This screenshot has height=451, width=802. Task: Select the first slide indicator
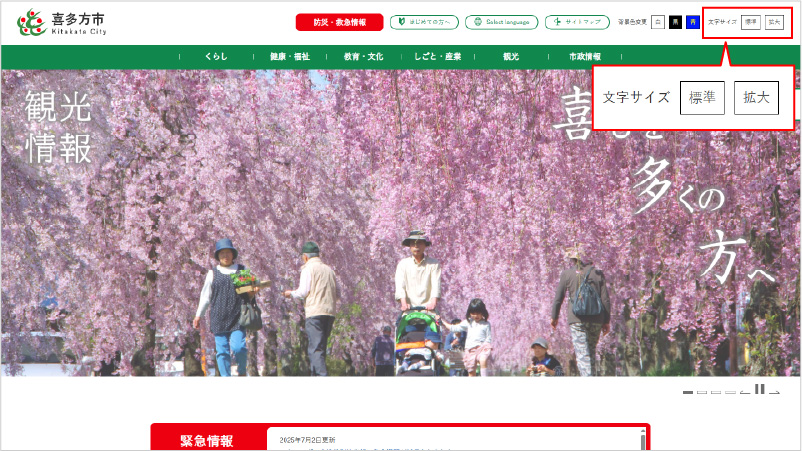pyautogui.click(x=688, y=393)
